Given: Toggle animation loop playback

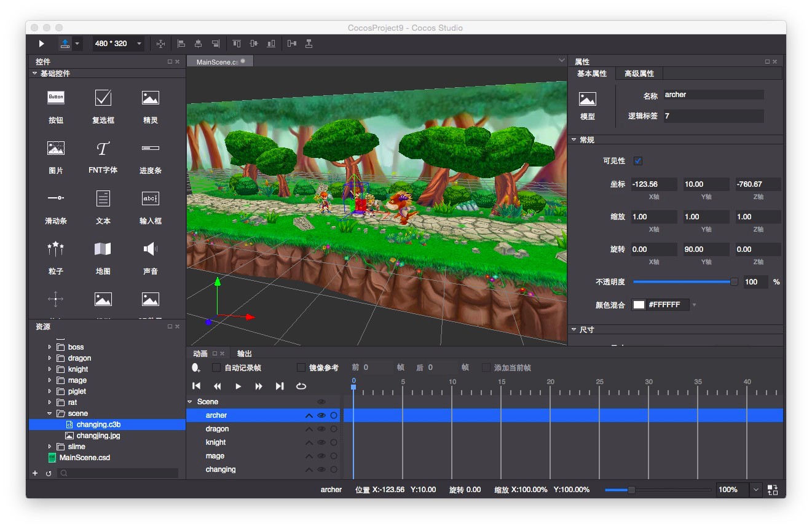Looking at the screenshot, I should tap(301, 386).
